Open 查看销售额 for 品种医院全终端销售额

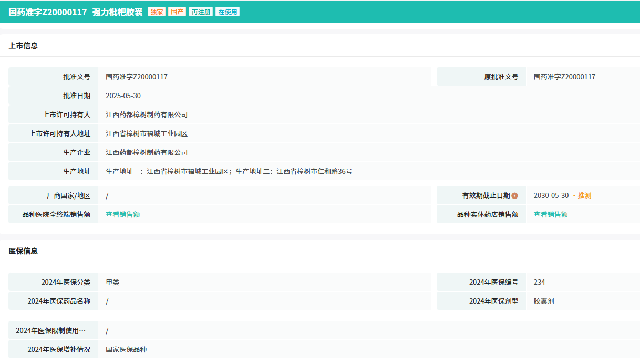[123, 214]
